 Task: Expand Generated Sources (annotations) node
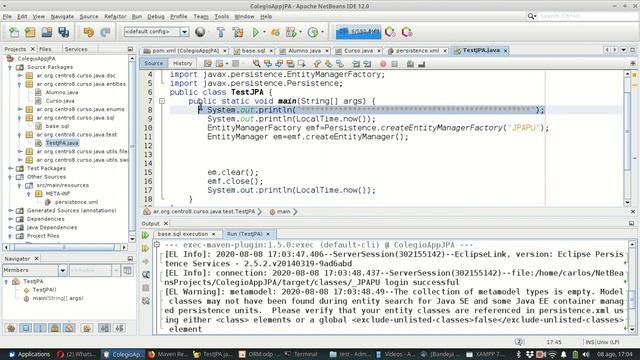(x=10, y=211)
